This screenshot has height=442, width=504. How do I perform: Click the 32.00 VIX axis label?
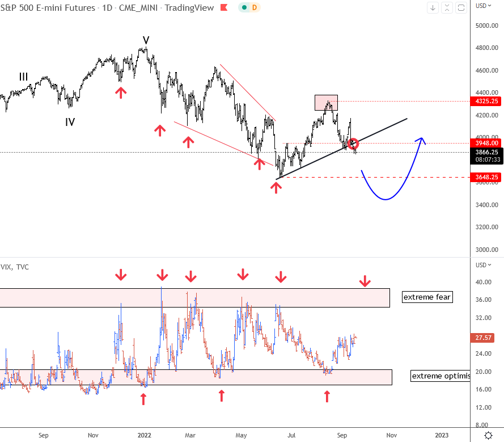click(484, 318)
